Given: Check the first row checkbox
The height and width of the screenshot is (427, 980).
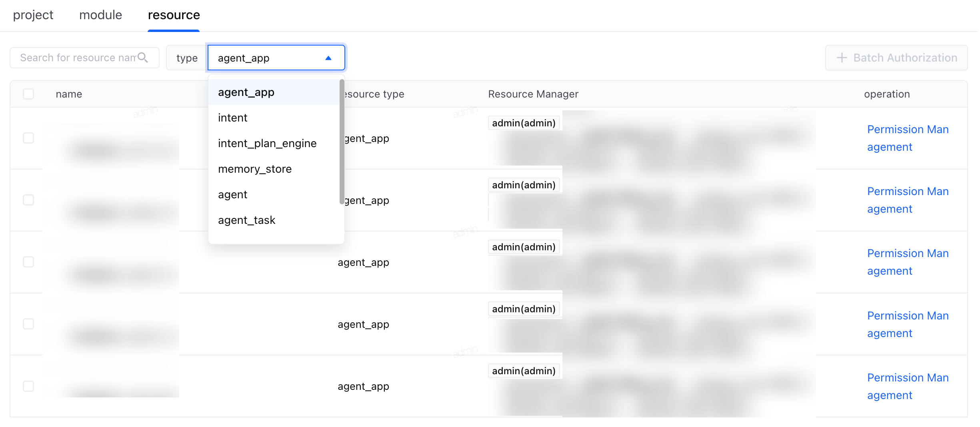Looking at the screenshot, I should click(x=28, y=138).
